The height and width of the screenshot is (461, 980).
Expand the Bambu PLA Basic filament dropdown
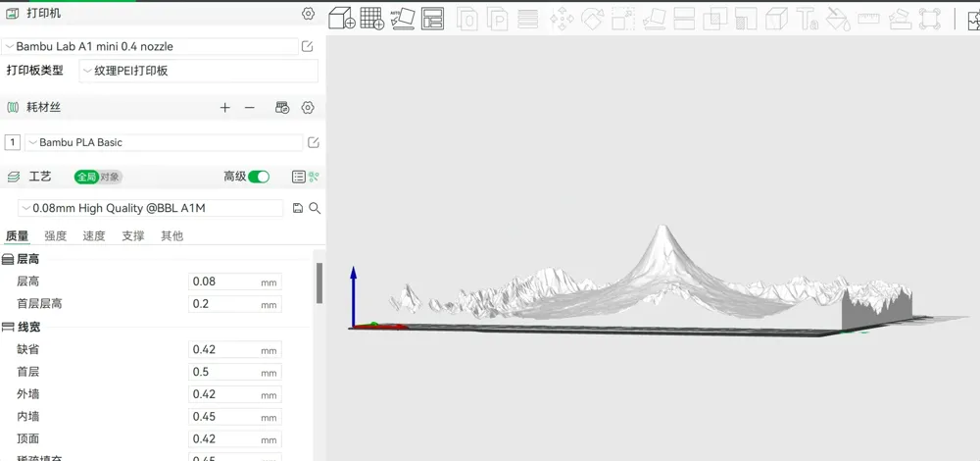point(164,142)
